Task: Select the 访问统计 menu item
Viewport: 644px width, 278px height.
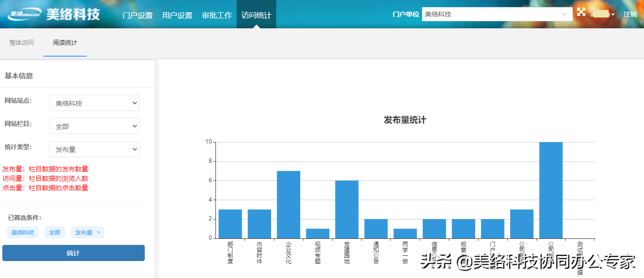Action: pos(256,15)
